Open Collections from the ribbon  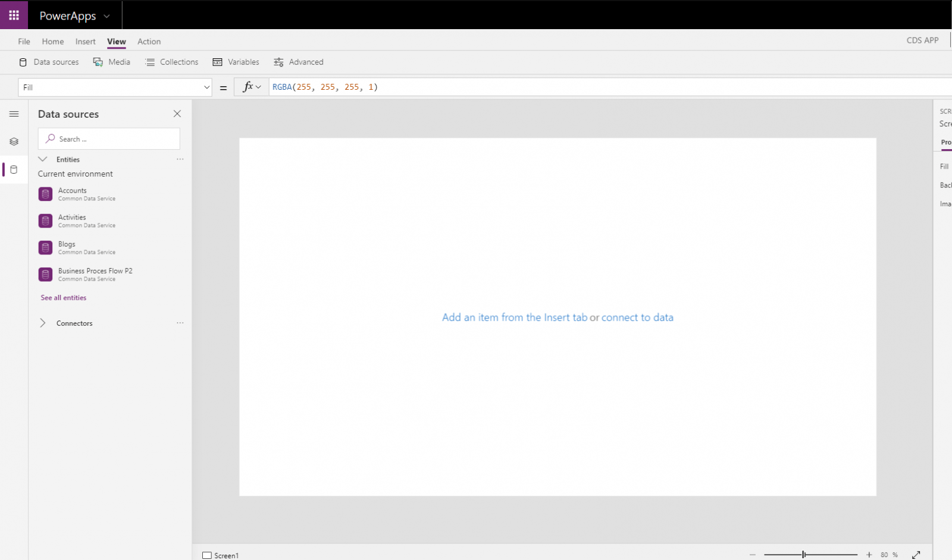point(172,62)
